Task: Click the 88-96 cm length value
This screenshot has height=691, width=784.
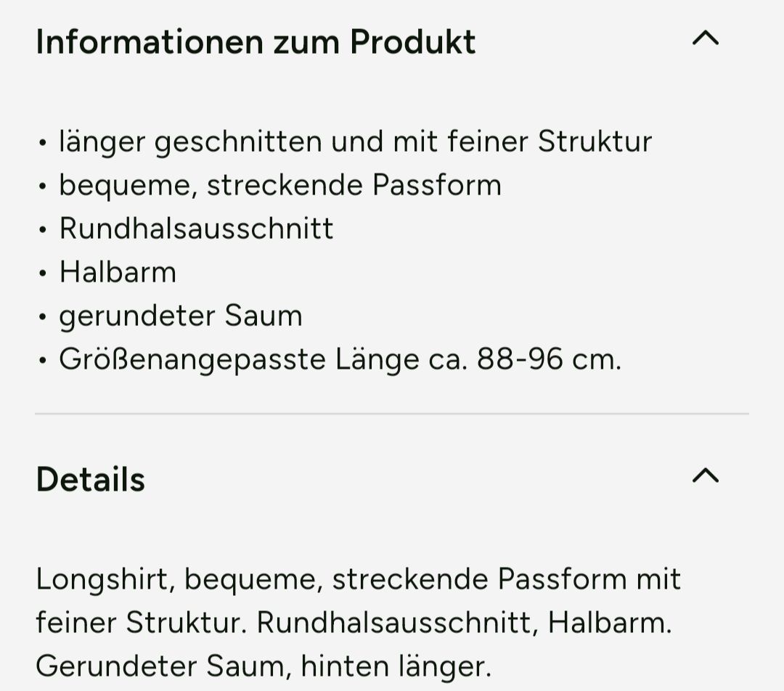Action: pos(549,359)
